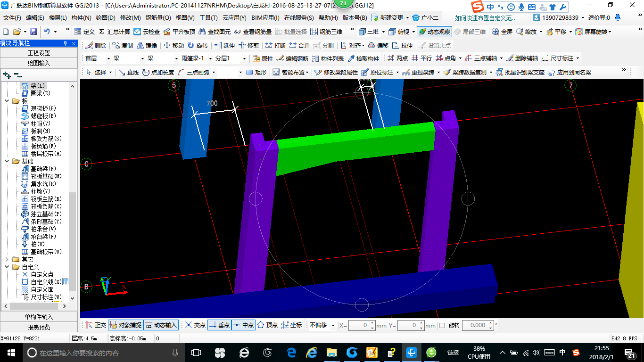
Task: Toggle 中点 midpoint snap
Action: click(243, 325)
